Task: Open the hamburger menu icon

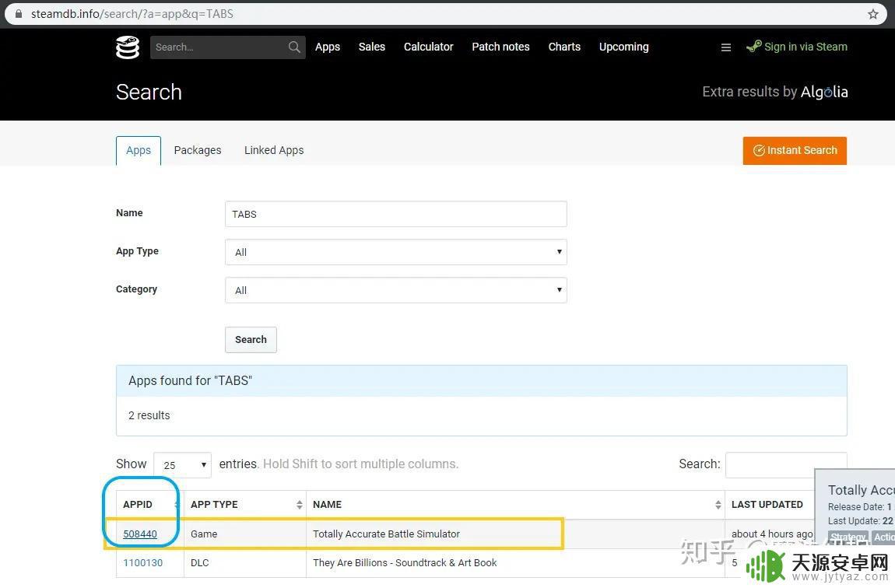Action: pyautogui.click(x=726, y=48)
